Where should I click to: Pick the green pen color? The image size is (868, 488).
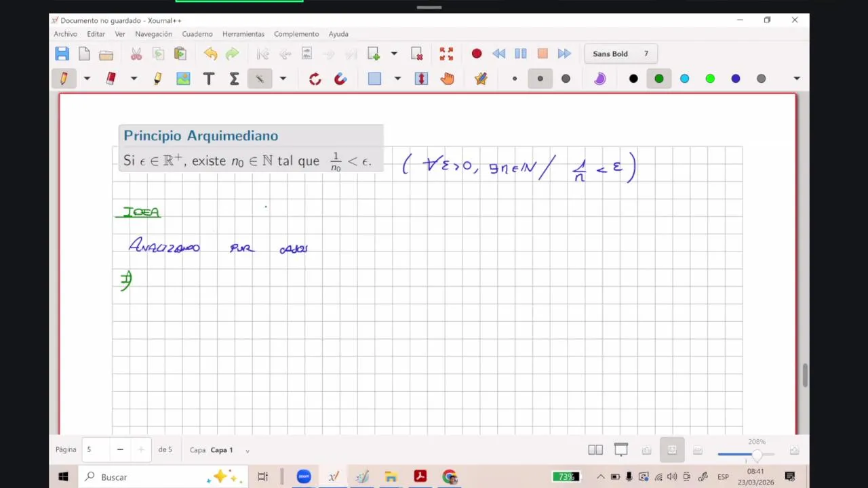coord(659,79)
